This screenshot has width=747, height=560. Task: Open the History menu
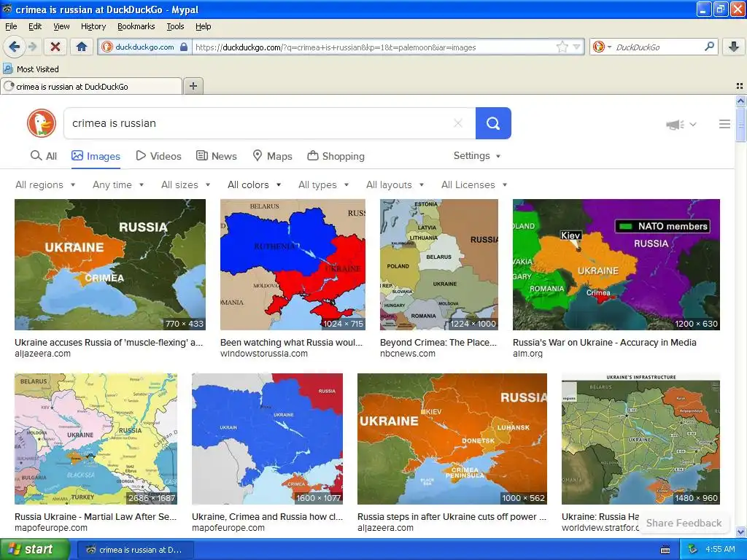pyautogui.click(x=93, y=26)
